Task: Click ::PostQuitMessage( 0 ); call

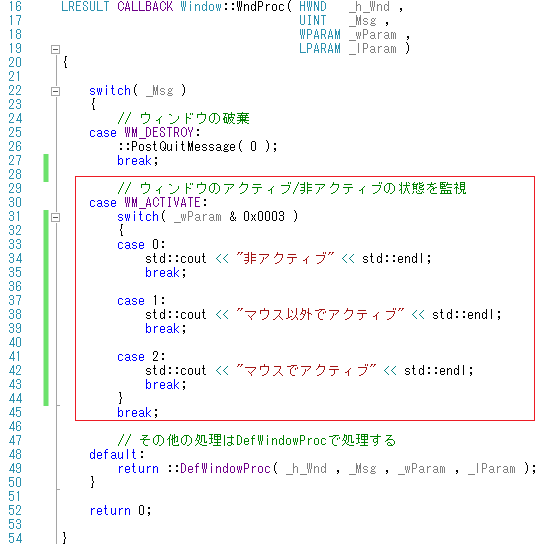Action: click(198, 146)
